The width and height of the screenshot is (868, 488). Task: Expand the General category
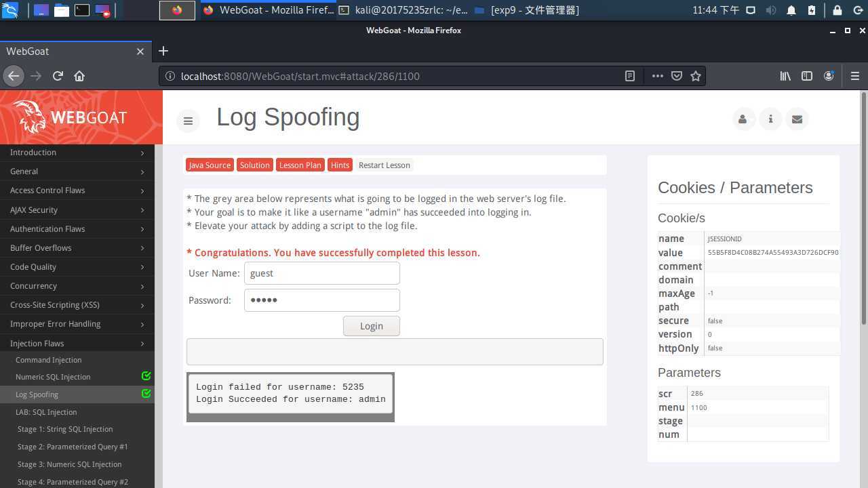[x=77, y=171]
